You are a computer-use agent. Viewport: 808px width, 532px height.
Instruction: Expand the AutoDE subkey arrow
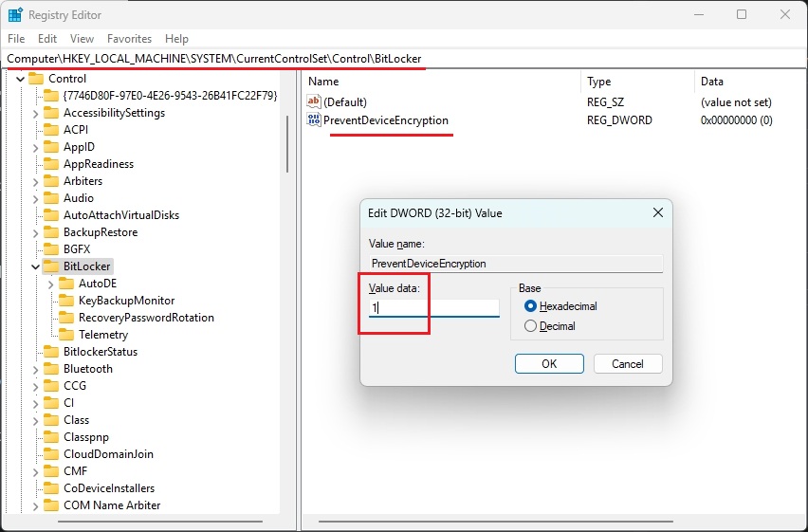[50, 284]
